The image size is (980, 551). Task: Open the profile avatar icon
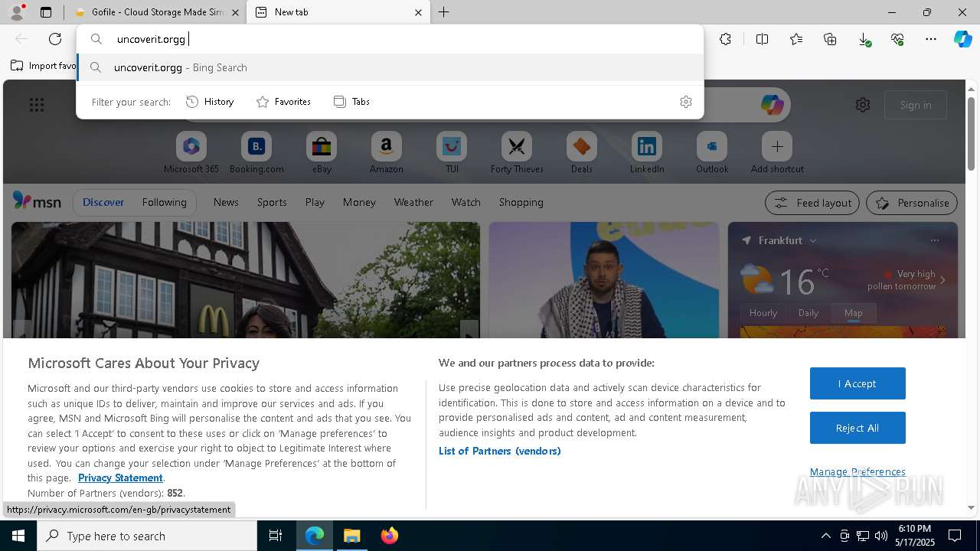(17, 12)
